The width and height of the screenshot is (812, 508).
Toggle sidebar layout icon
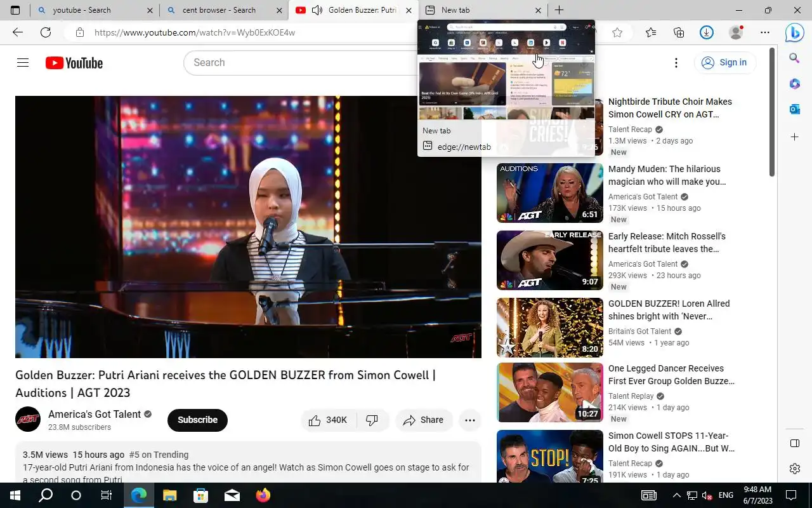coord(795,443)
